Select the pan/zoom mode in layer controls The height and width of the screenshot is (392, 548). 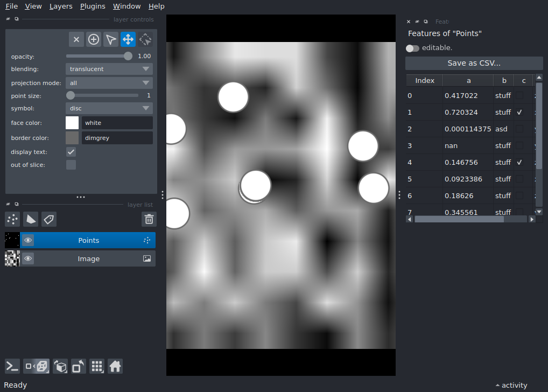click(x=128, y=39)
